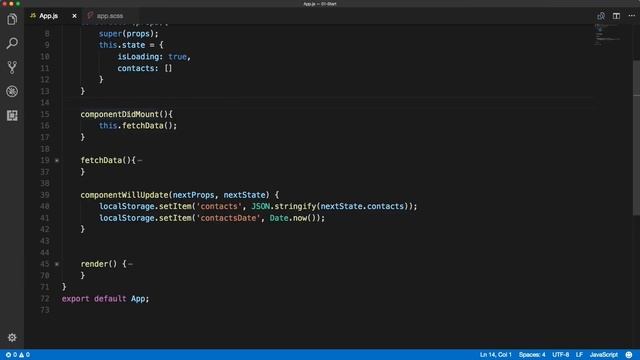Screen dimensions: 640x360
Task: Open the Debug panel
Action: [12, 91]
